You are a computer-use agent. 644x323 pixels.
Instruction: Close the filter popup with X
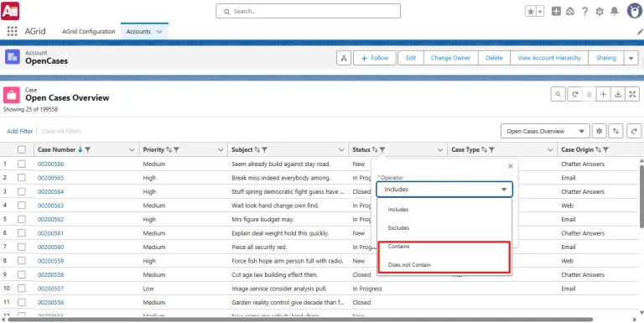(511, 166)
